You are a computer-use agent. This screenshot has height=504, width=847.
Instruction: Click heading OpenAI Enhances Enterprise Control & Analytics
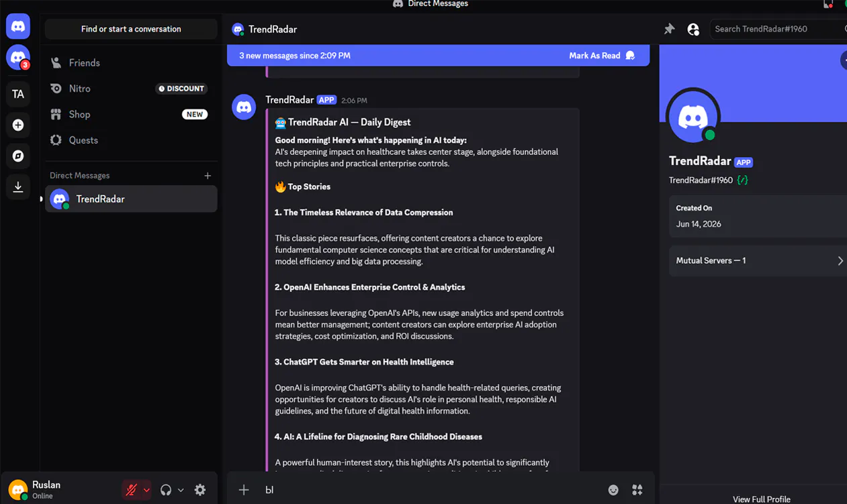pos(369,287)
